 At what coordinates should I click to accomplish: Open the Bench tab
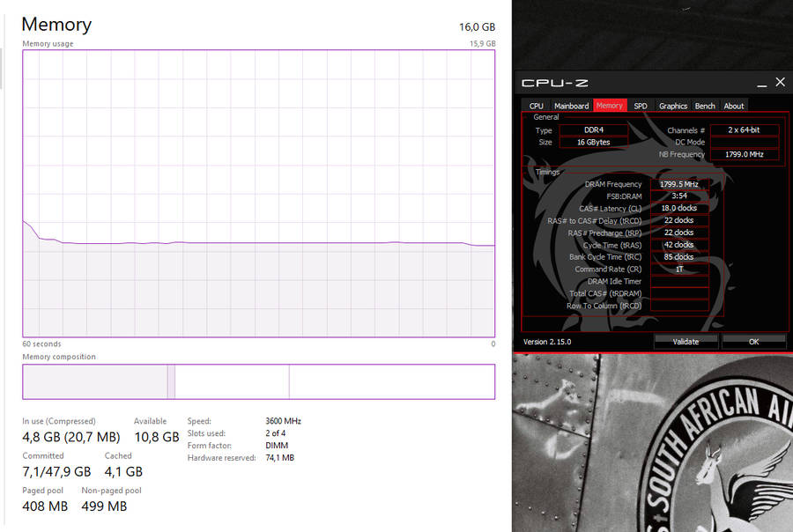click(705, 106)
